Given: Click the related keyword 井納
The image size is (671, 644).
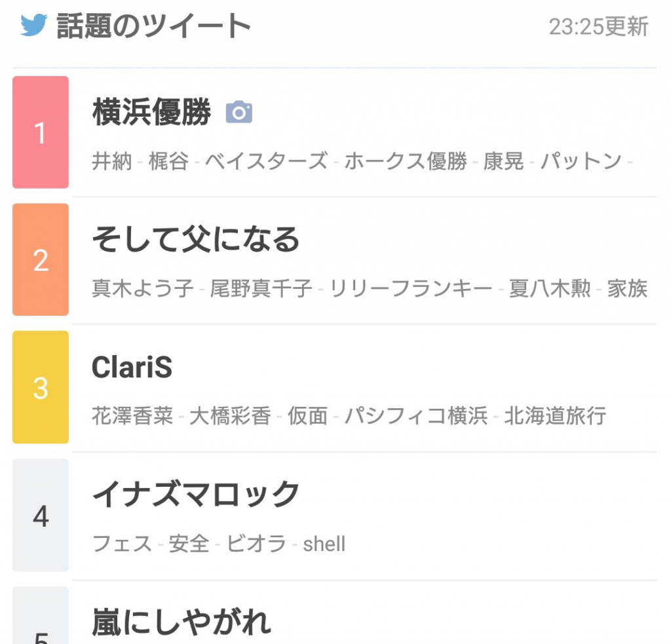Looking at the screenshot, I should click(x=112, y=161).
